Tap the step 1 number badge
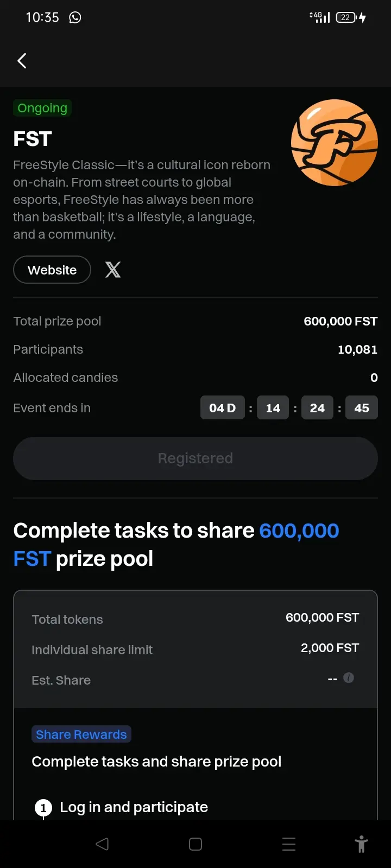 43,808
